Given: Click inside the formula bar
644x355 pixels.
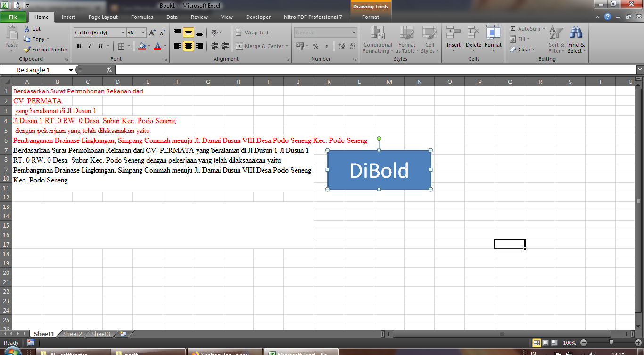Looking at the screenshot, I should 330,69.
